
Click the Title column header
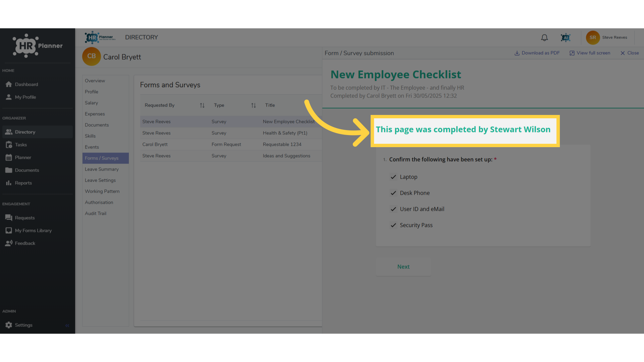270,105
